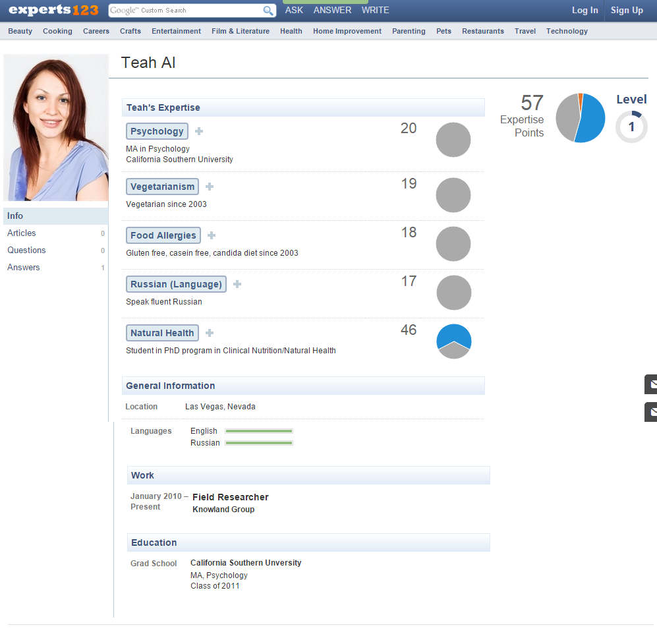Click plus icon next to Vegetarianism
This screenshot has height=644, width=657.
[x=210, y=187]
